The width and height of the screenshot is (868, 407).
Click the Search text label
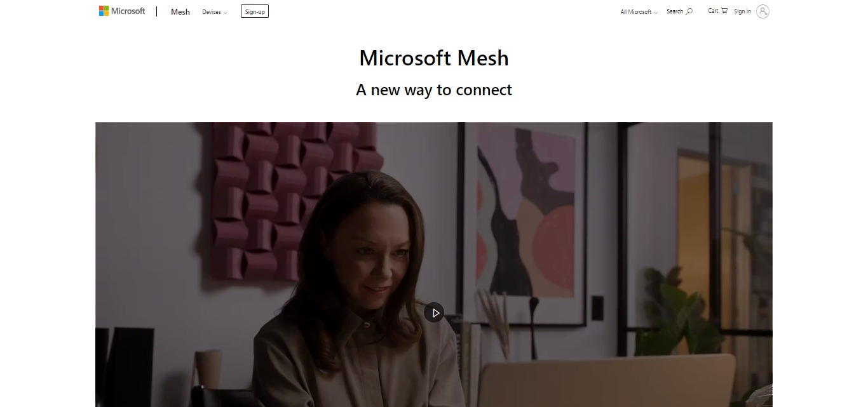675,11
